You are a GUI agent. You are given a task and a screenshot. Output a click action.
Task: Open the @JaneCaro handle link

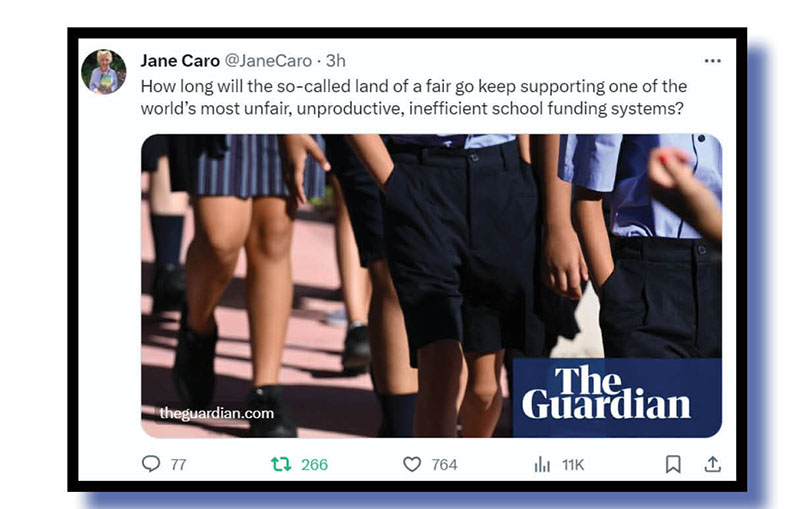[268, 61]
